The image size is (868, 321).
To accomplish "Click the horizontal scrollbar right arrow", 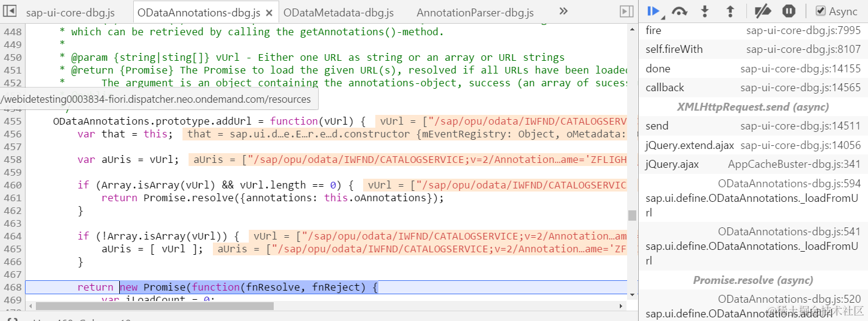I will click(x=620, y=306).
